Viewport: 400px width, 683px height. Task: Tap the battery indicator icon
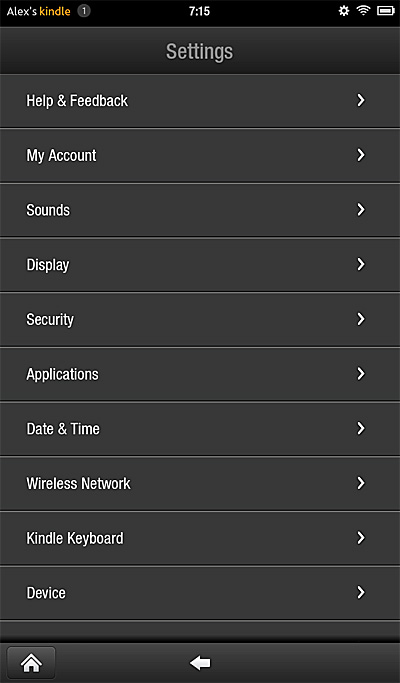click(x=386, y=11)
